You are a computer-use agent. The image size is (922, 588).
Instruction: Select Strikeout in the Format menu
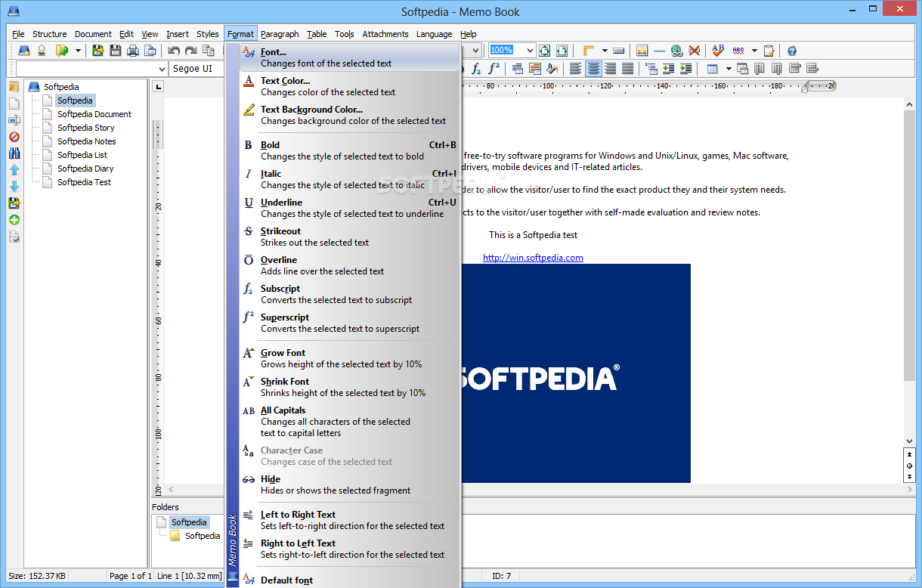[350, 237]
